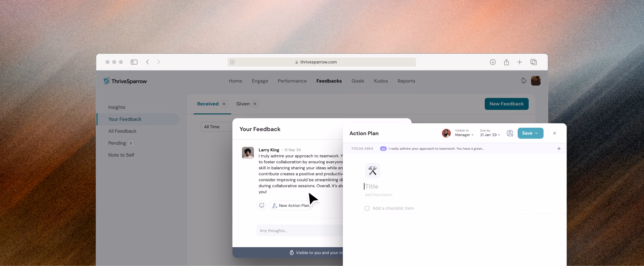The height and width of the screenshot is (266, 644).
Task: Navigate to Performance
Action: (x=292, y=81)
